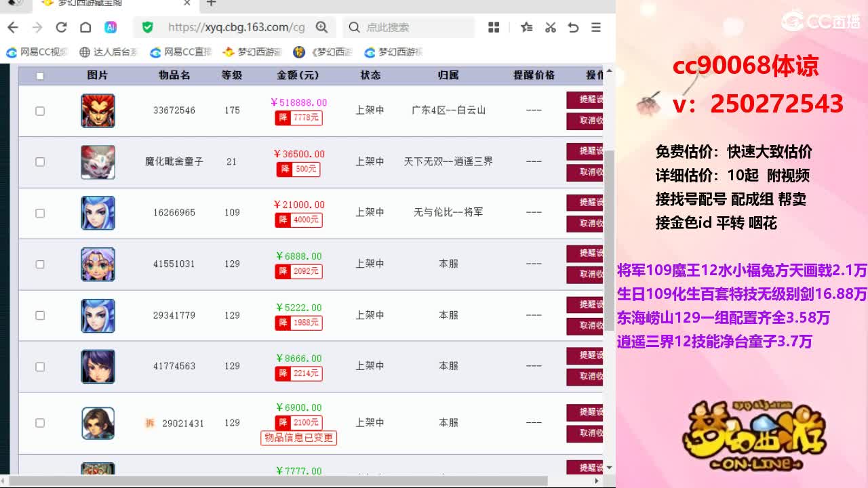Open the 网易CC视频 bookmark
The width and height of the screenshot is (868, 488).
tap(38, 52)
